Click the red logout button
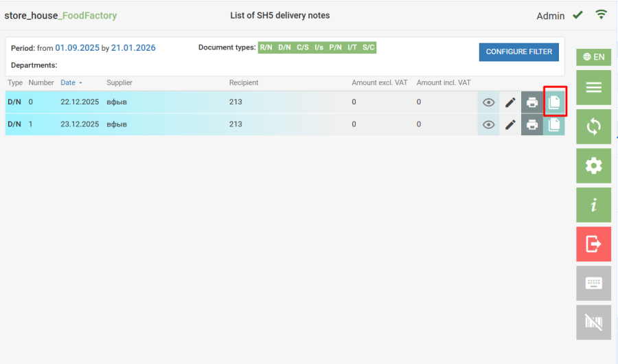 click(593, 244)
